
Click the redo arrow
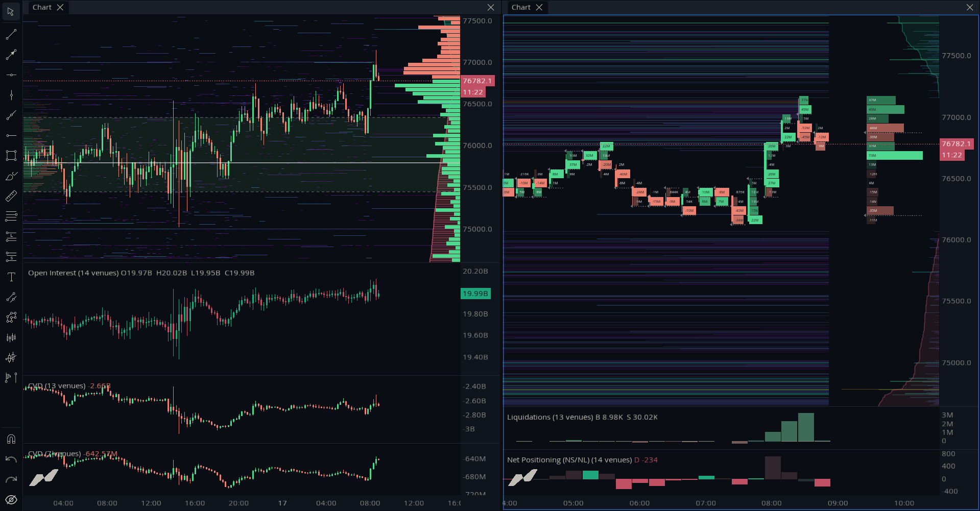coord(11,479)
